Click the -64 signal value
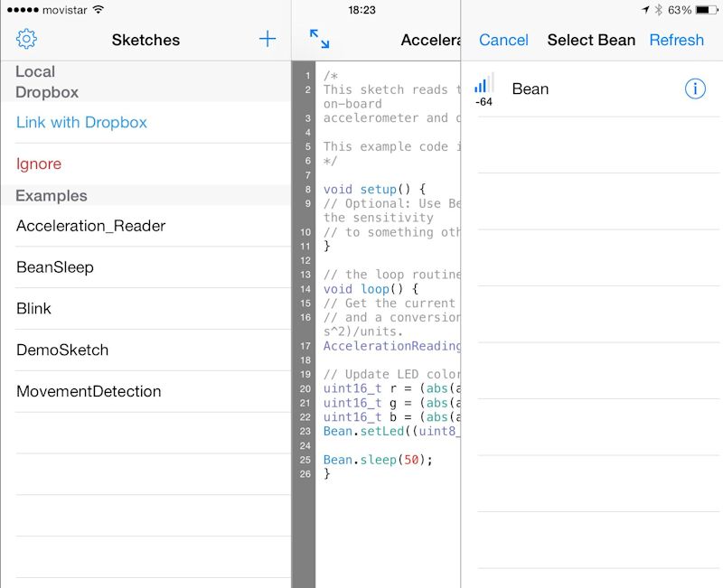 click(484, 102)
